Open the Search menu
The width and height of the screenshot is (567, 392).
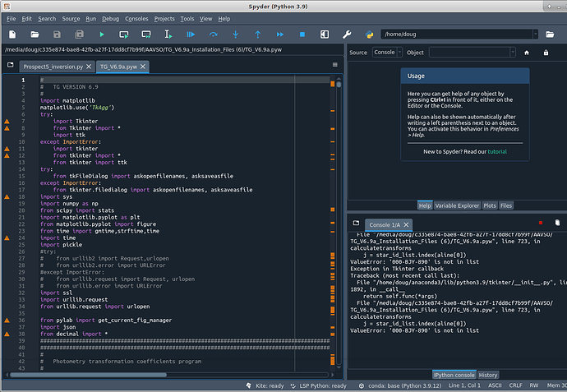47,19
